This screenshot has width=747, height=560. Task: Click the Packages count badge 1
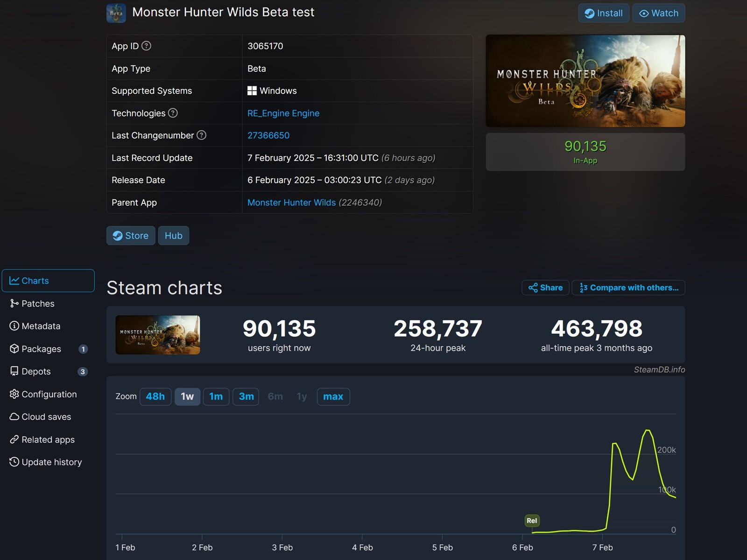click(83, 349)
